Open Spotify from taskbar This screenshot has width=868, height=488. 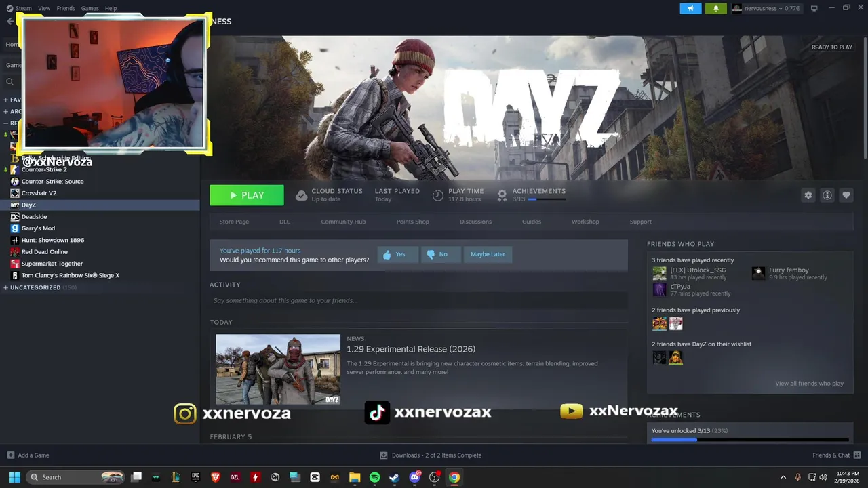pyautogui.click(x=374, y=477)
